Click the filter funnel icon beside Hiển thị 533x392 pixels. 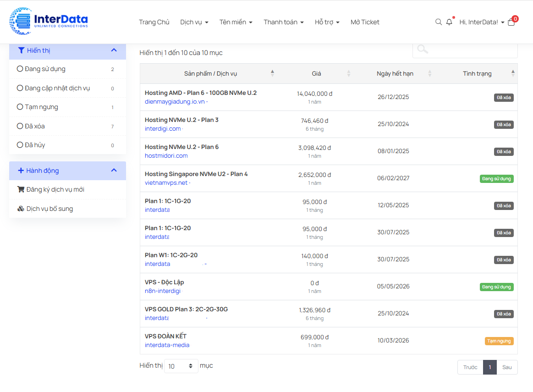(x=21, y=50)
